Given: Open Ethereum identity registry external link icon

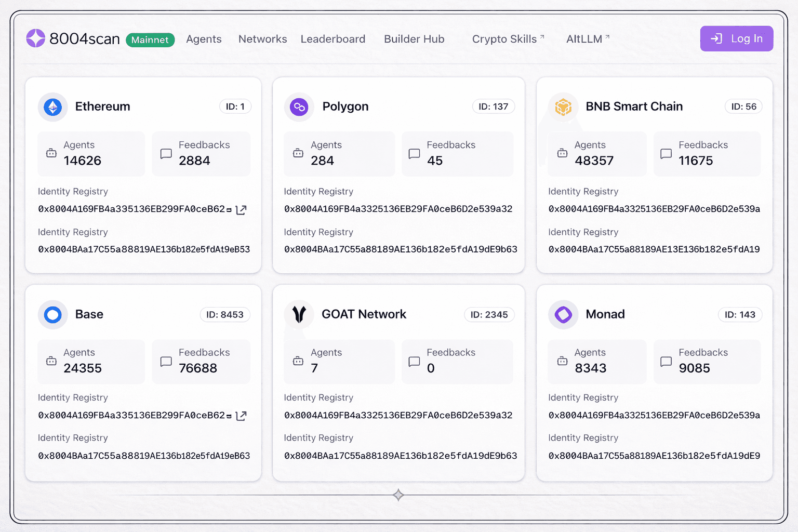Looking at the screenshot, I should tap(241, 209).
